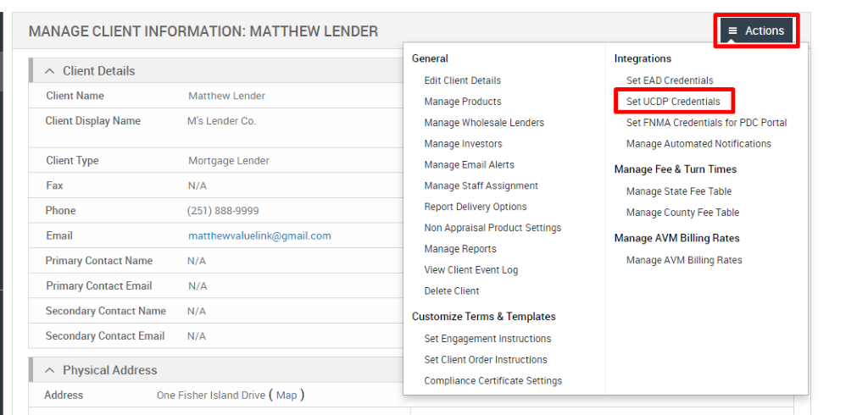The width and height of the screenshot is (868, 415).
Task: Open Manage Wholesale Lenders option
Action: tap(484, 123)
